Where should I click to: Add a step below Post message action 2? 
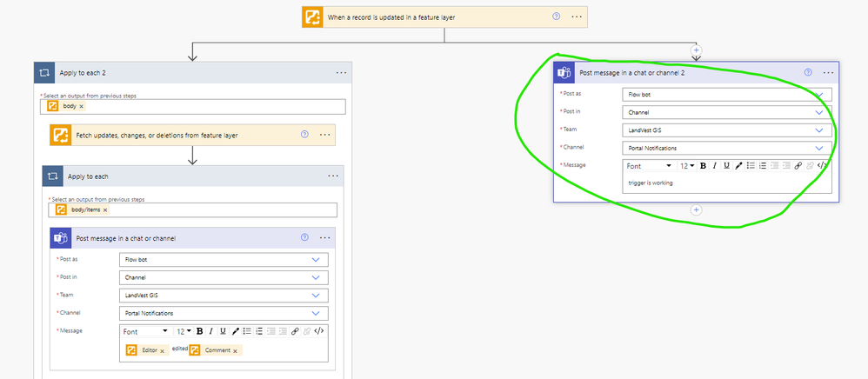pos(697,209)
